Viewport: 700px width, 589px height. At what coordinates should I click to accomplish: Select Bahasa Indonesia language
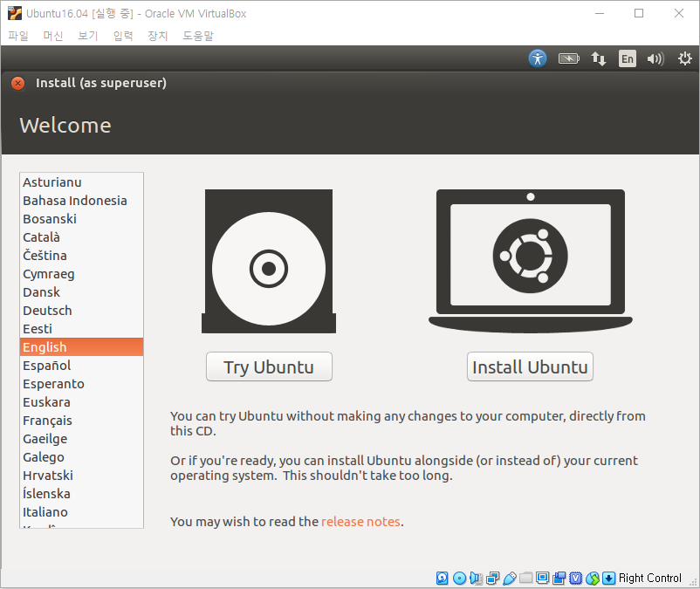82,201
